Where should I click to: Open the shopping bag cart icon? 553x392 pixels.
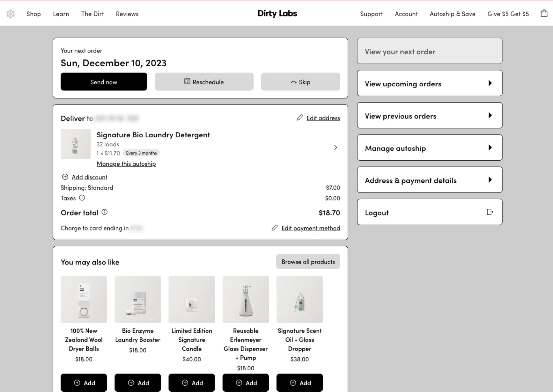544,13
